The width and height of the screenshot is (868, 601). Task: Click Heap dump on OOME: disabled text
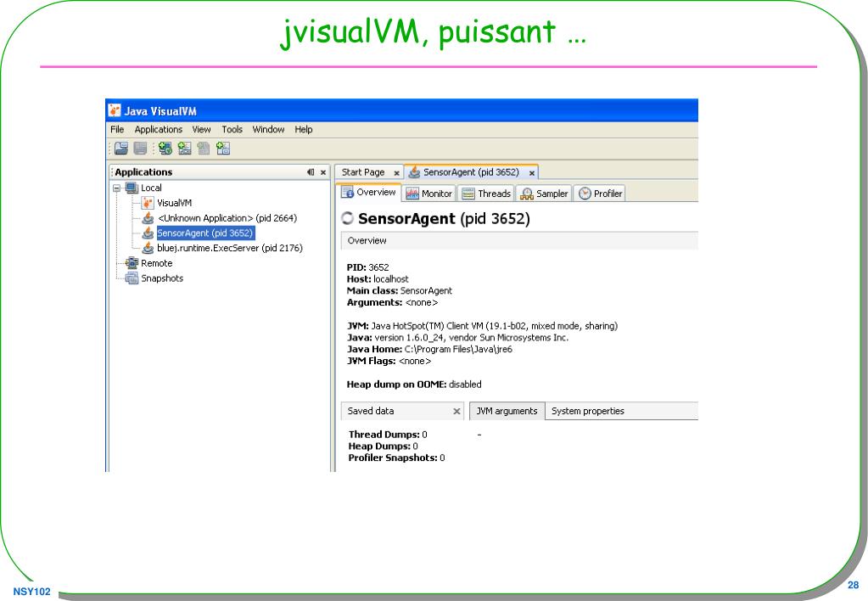coord(414,384)
